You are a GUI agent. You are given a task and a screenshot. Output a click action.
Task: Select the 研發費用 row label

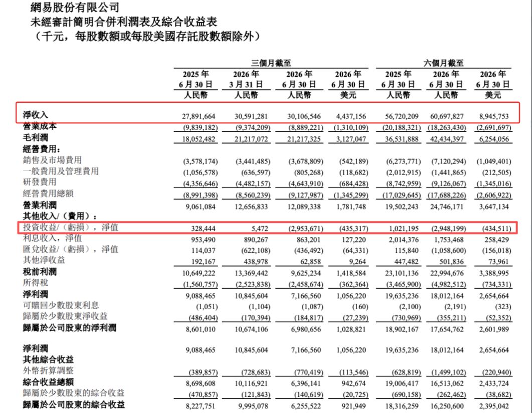click(39, 182)
